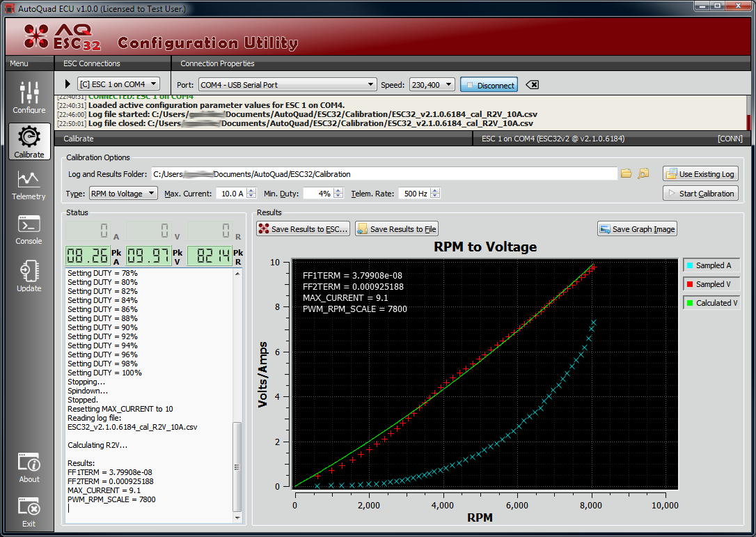The width and height of the screenshot is (756, 537).
Task: Click the explore folder magnifier icon
Action: tap(643, 173)
